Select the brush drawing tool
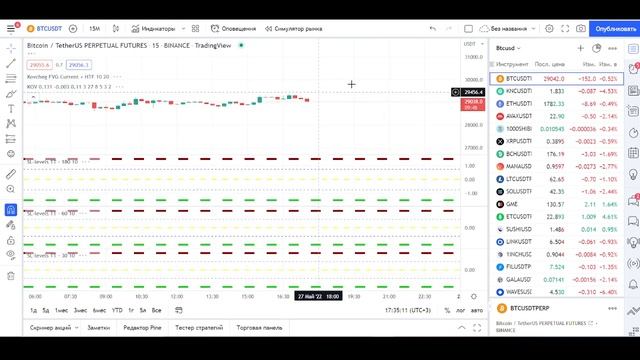Viewport: 640px width, 360px height. coord(11,94)
